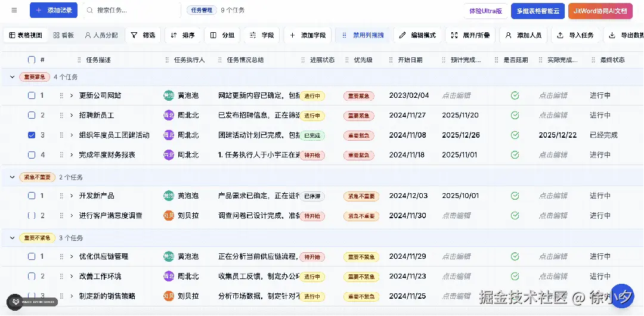Click the 添加记录 button

(54, 10)
